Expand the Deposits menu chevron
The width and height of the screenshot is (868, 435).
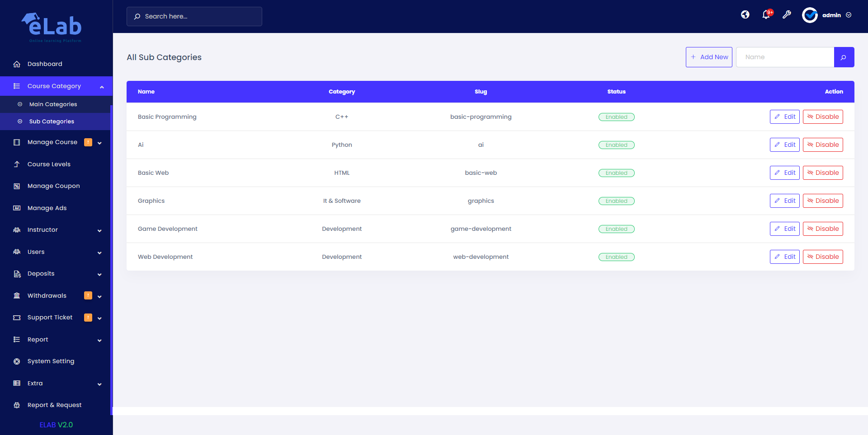coord(99,274)
